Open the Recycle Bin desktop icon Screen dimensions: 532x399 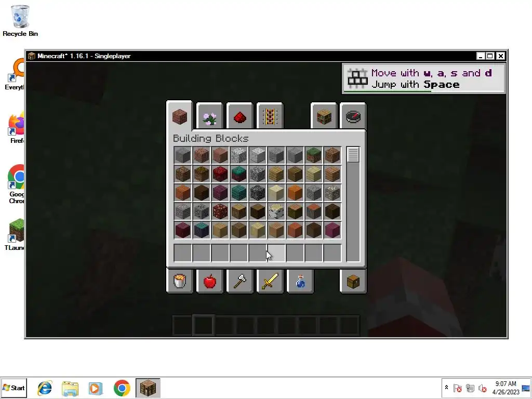pyautogui.click(x=20, y=21)
